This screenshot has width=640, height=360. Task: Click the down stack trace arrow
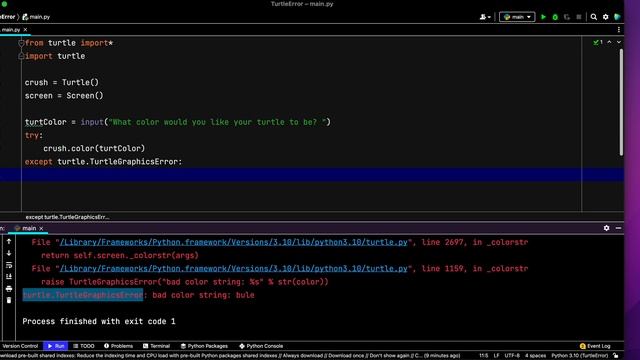(9, 253)
